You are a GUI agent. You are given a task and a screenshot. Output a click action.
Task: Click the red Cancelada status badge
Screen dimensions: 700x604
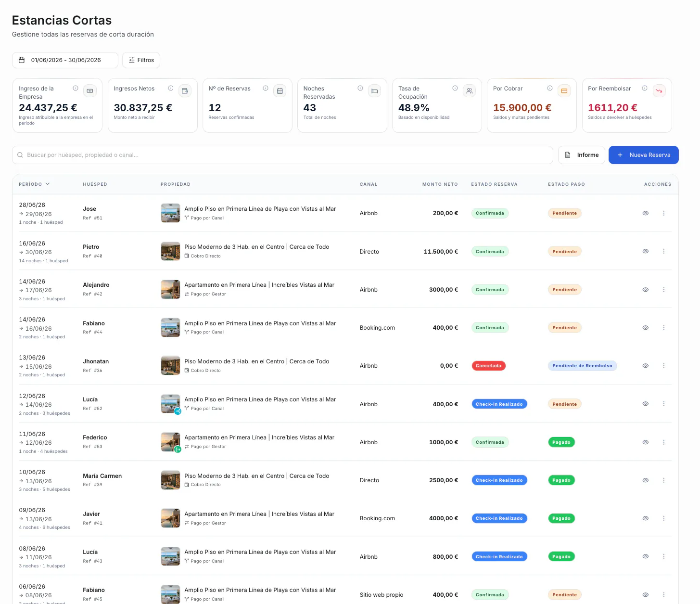click(488, 366)
